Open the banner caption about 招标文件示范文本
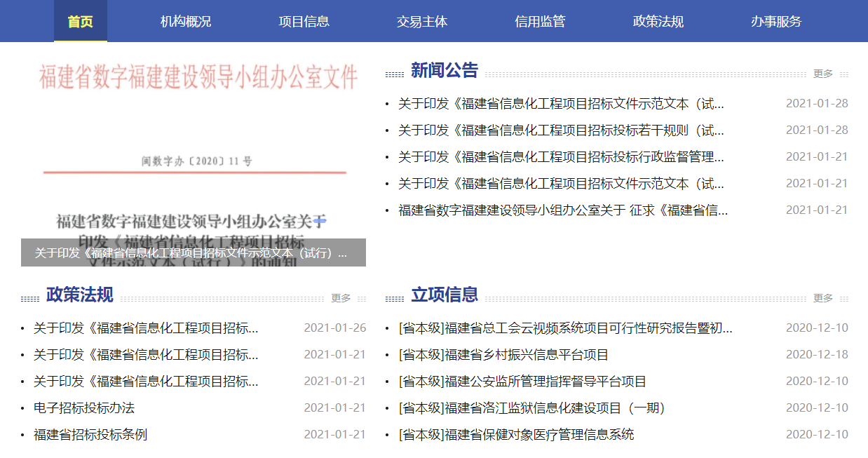868x458 pixels. click(x=192, y=253)
